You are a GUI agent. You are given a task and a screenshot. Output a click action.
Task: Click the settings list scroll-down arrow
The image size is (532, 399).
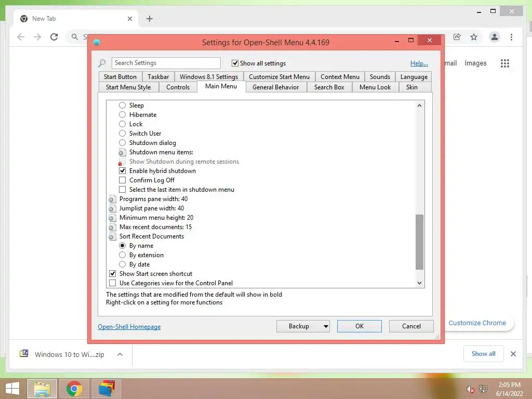tap(419, 283)
